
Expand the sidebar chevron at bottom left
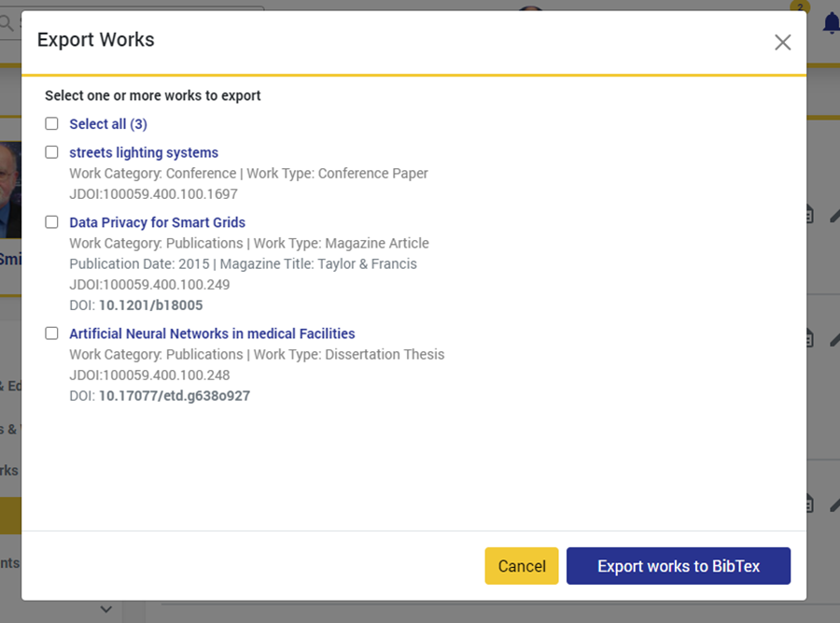pos(106,610)
